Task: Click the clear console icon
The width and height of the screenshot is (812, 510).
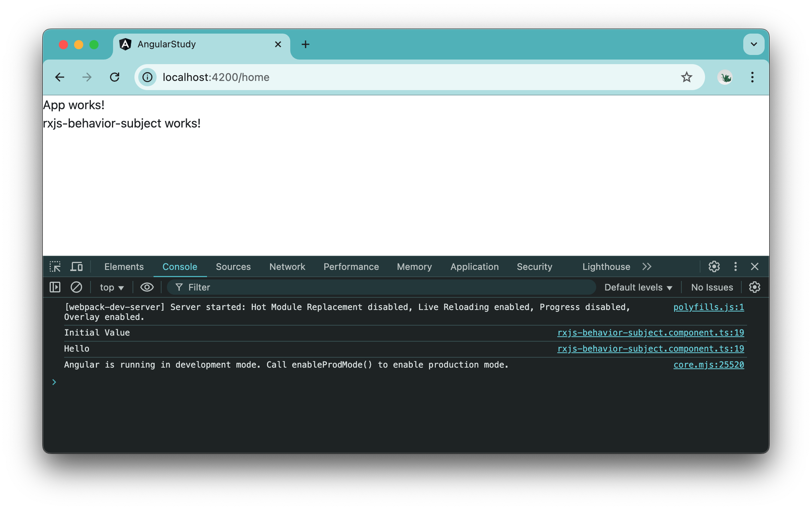Action: 76,287
